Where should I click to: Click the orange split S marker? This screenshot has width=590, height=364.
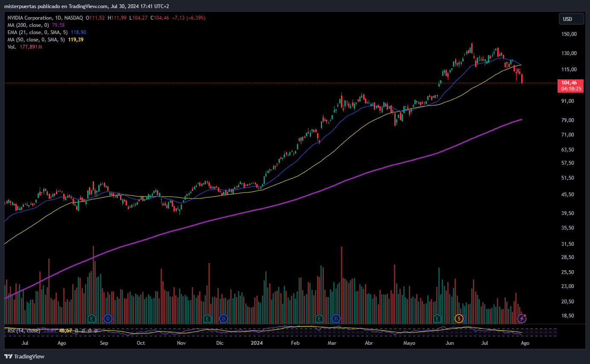coord(459,318)
